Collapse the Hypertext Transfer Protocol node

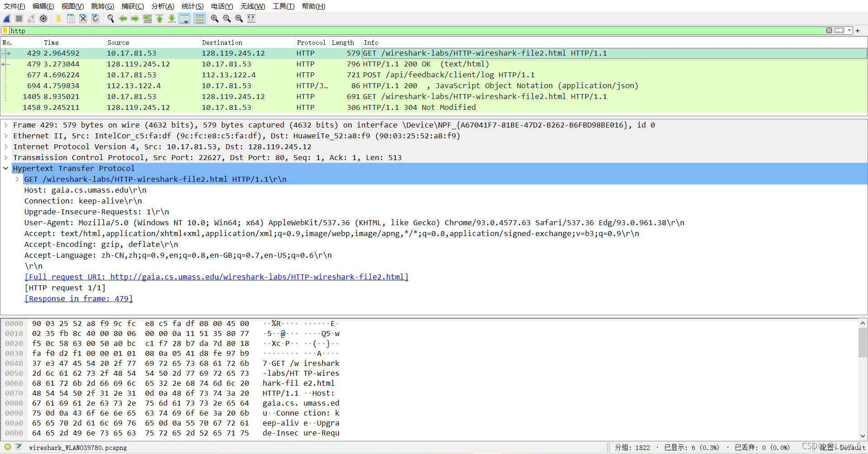click(x=6, y=168)
